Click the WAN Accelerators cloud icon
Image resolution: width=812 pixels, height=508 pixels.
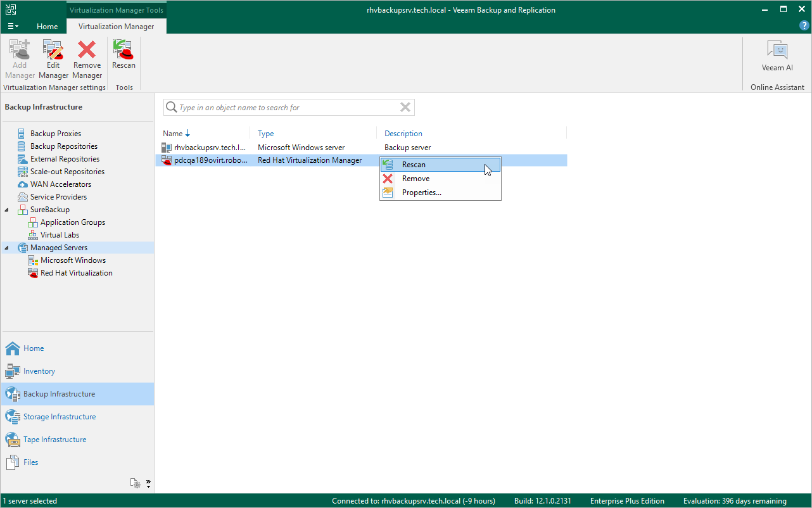(x=23, y=184)
